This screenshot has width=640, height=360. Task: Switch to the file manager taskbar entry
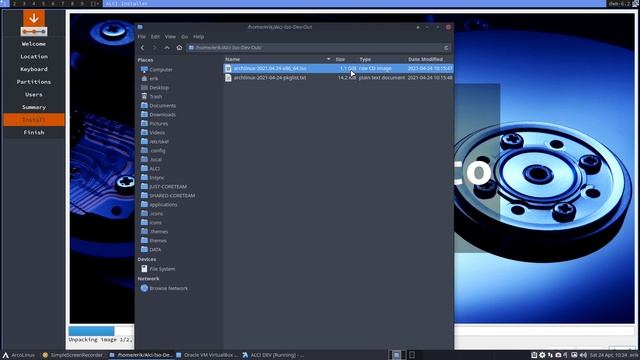tap(141, 355)
